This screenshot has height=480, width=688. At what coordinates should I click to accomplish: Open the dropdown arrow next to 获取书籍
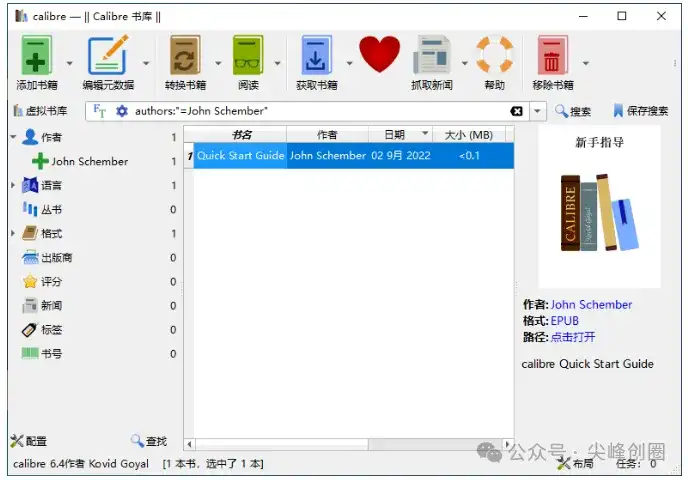pyautogui.click(x=349, y=64)
